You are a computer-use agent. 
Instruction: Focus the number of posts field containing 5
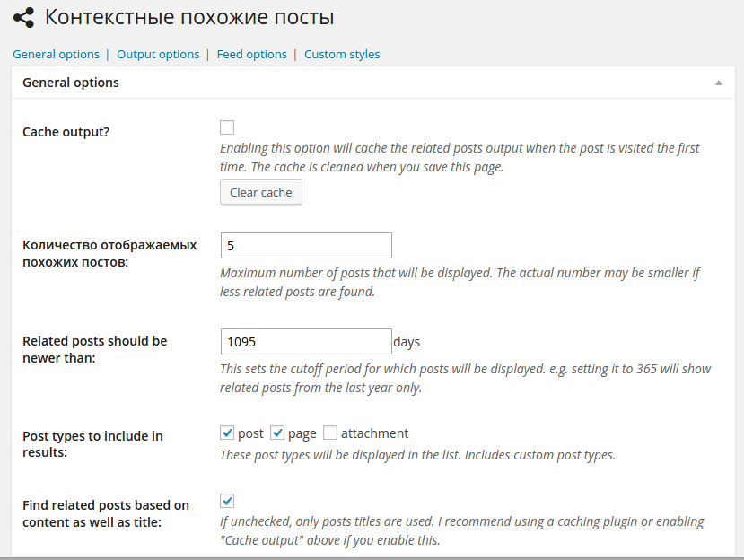click(x=305, y=245)
